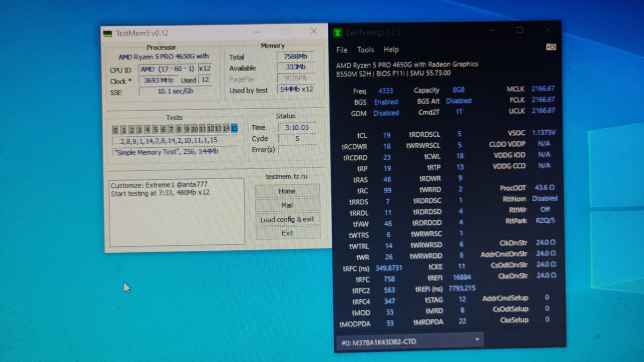644x362 pixels.
Task: Click Load config & exit button
Action: click(287, 219)
